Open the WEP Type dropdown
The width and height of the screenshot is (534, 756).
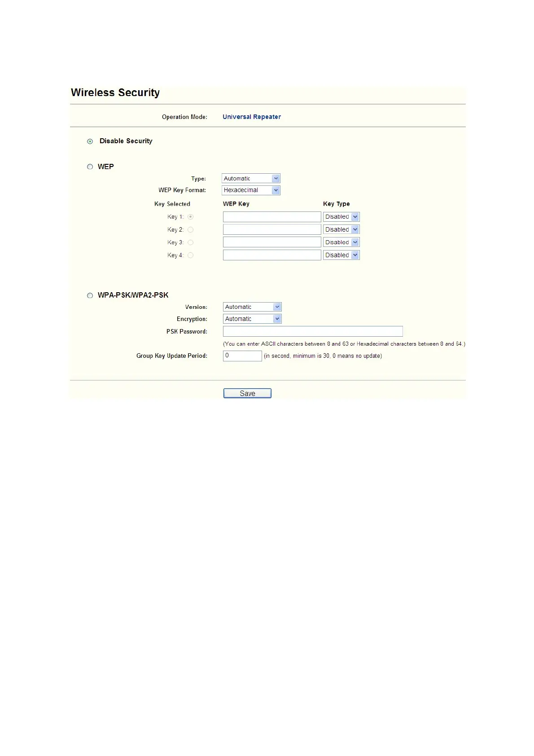point(251,178)
